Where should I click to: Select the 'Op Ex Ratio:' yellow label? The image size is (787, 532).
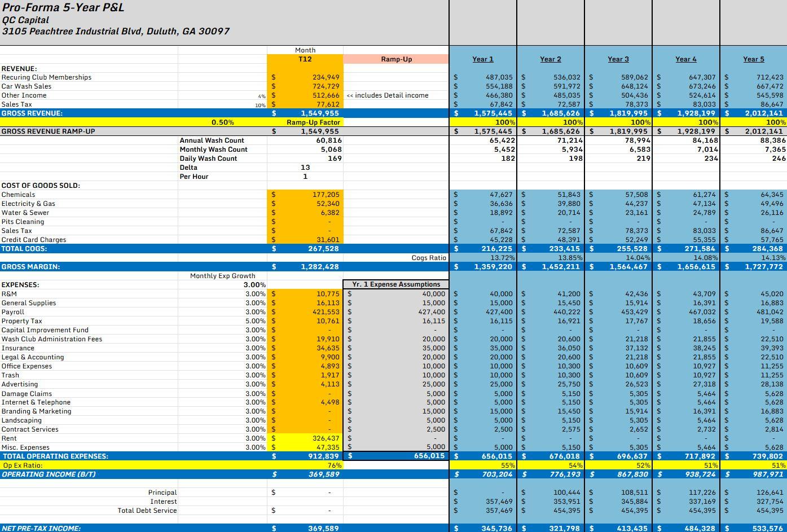[x=23, y=465]
